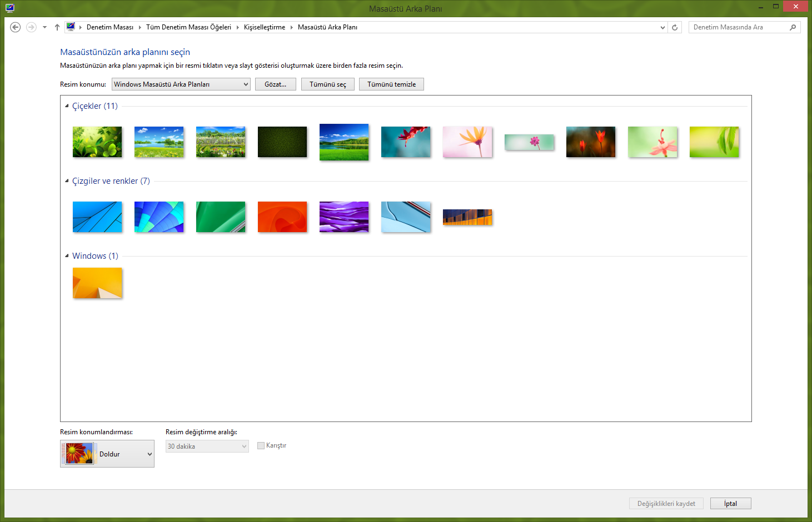The height and width of the screenshot is (522, 812).
Task: Choose the solid orange swirl wallpaper
Action: click(282, 217)
